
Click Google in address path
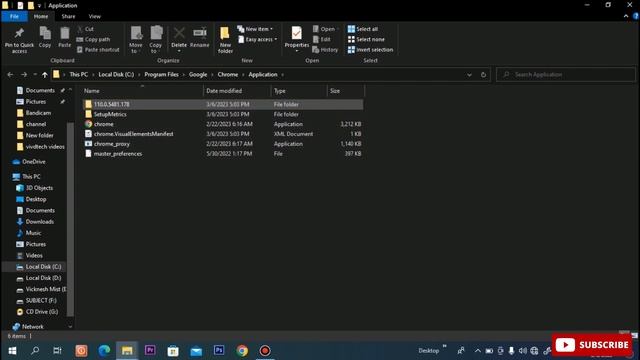coord(198,75)
